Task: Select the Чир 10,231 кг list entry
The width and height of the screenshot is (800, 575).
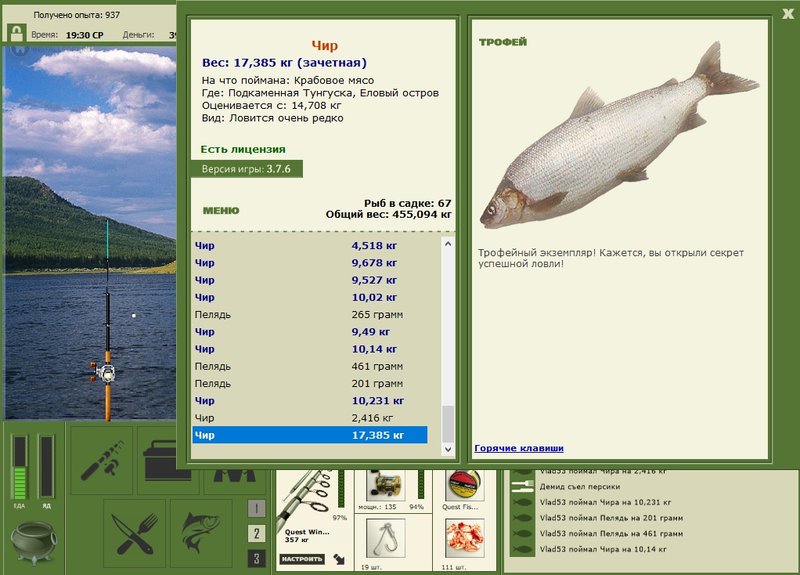Action: pyautogui.click(x=310, y=401)
